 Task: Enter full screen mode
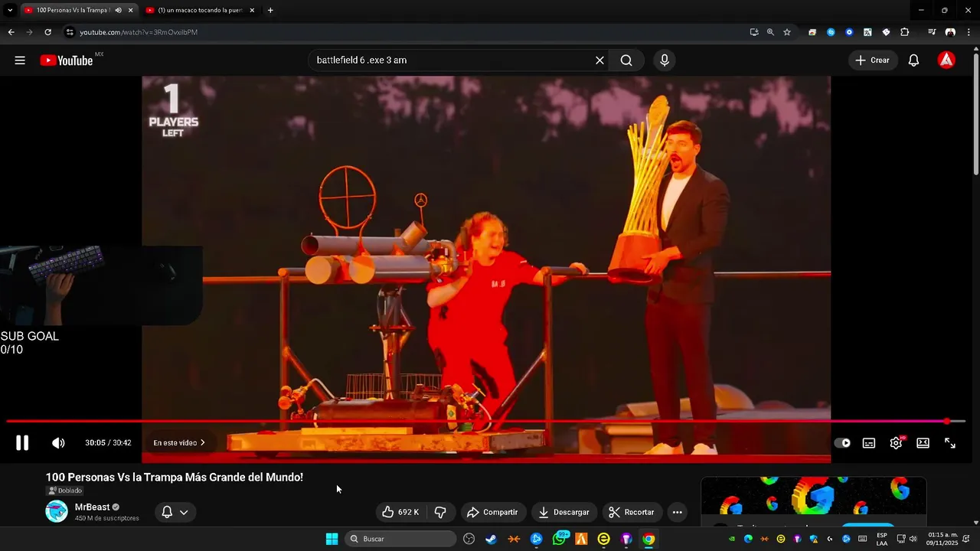click(950, 442)
